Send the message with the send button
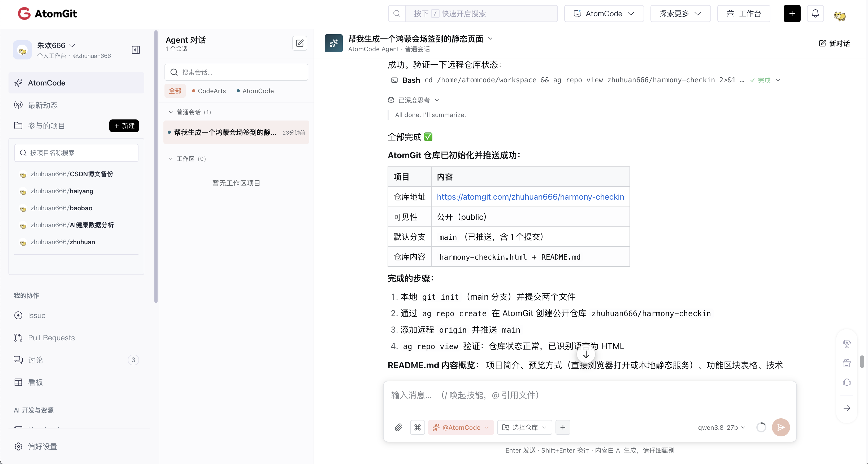Viewport: 868px width, 464px height. pyautogui.click(x=781, y=427)
